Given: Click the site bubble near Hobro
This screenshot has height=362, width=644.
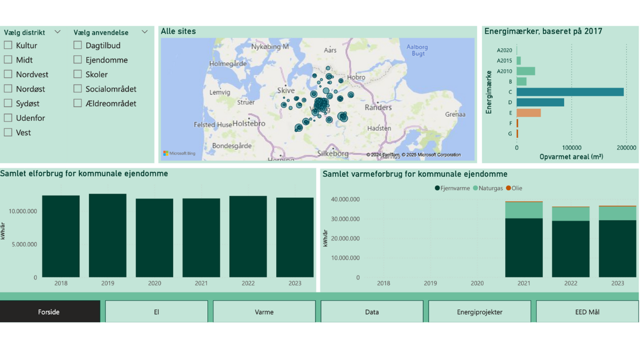Looking at the screenshot, I should click(x=341, y=81).
